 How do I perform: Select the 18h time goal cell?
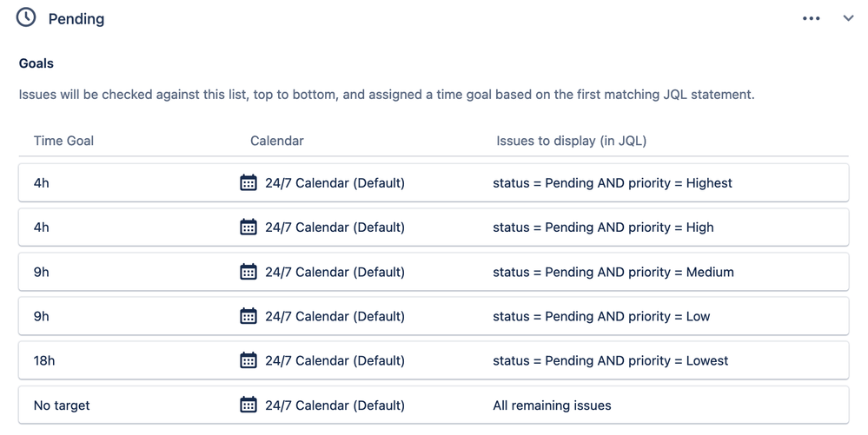click(44, 361)
